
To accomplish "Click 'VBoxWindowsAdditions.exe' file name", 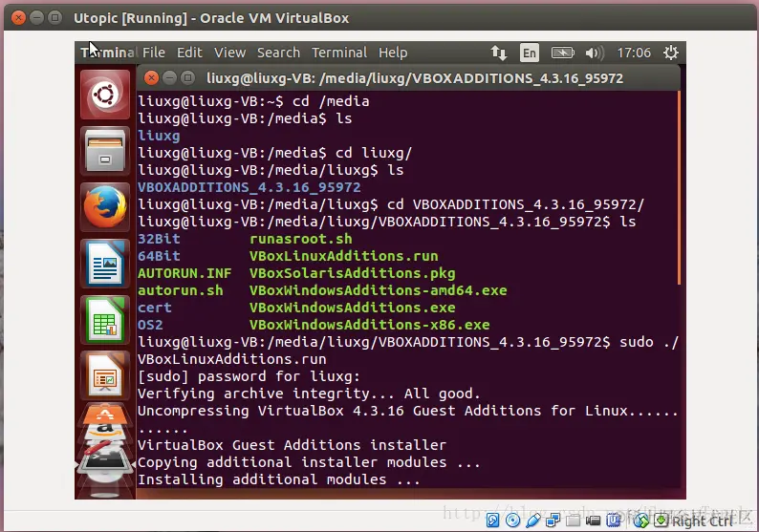I will [x=353, y=308].
